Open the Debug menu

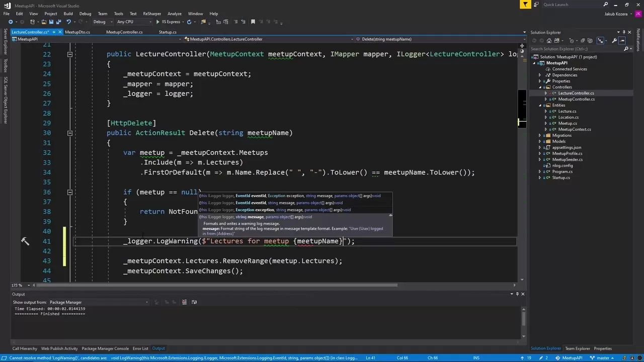point(85,14)
